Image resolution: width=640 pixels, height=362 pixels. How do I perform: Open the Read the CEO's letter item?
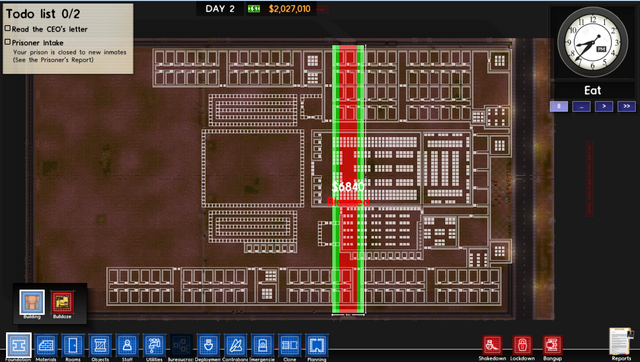point(49,29)
